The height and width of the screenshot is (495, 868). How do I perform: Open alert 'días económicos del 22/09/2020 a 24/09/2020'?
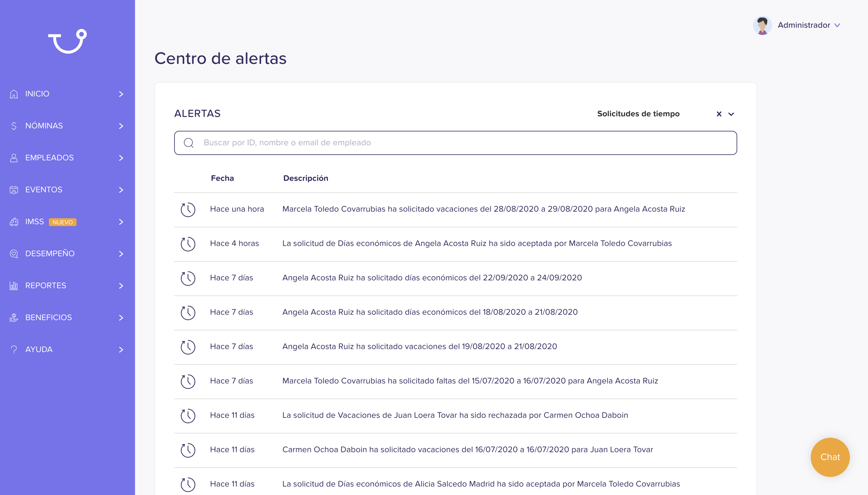432,278
